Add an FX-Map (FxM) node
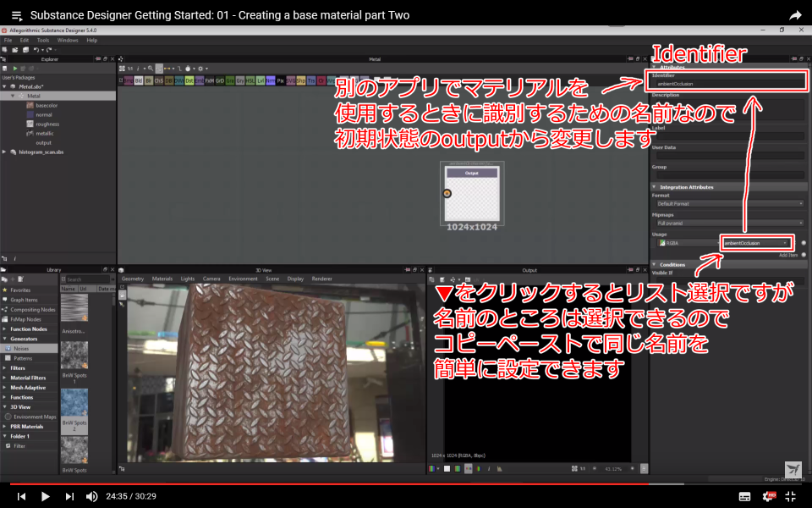The image size is (812, 508). (209, 81)
